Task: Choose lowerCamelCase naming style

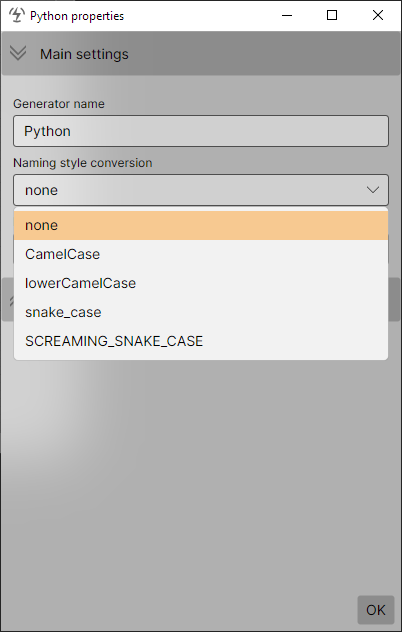Action: click(201, 283)
